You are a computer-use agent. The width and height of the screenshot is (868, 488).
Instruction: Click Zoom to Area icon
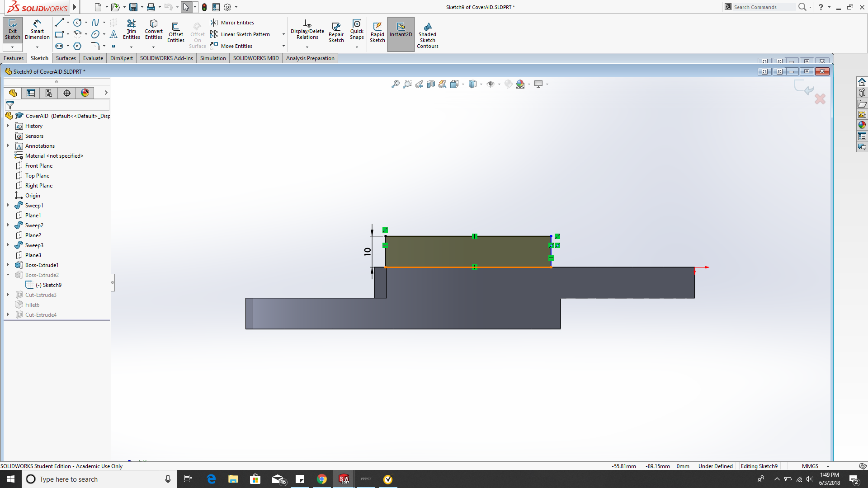pos(407,84)
